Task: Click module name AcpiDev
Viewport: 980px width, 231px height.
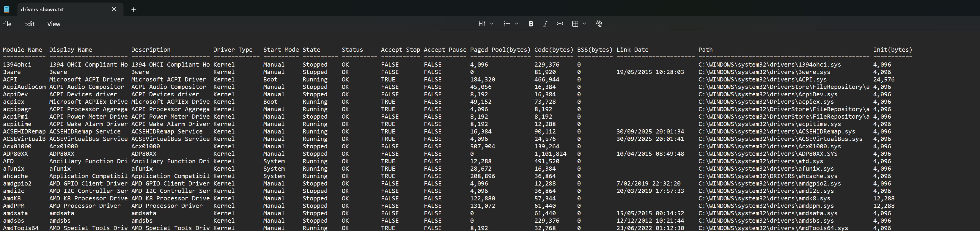Action: click(15, 94)
